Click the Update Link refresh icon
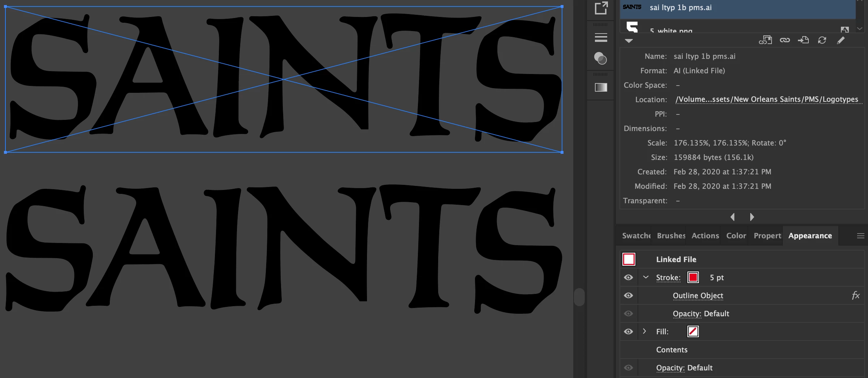The height and width of the screenshot is (378, 868). pyautogui.click(x=822, y=40)
